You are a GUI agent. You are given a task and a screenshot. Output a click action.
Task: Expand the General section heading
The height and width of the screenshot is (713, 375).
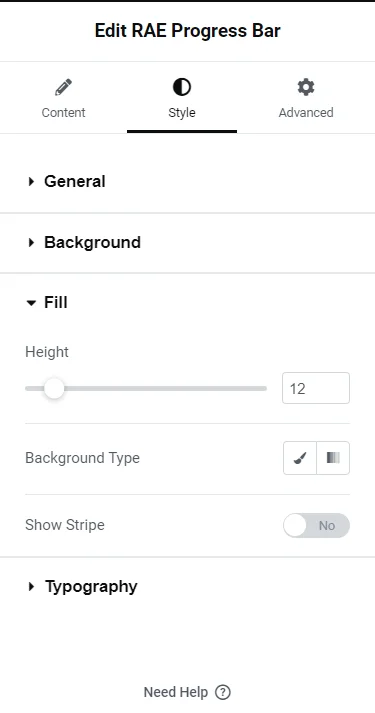click(75, 181)
